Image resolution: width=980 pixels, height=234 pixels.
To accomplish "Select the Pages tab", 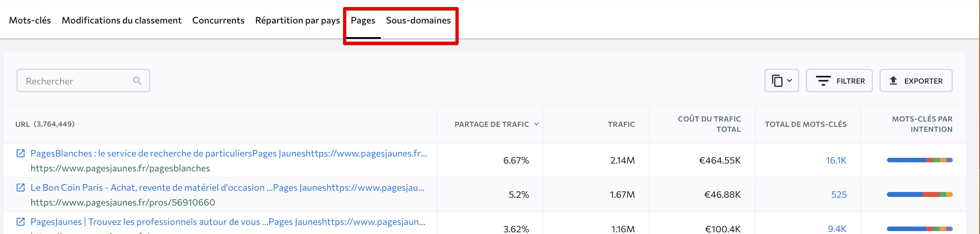I will [x=363, y=20].
